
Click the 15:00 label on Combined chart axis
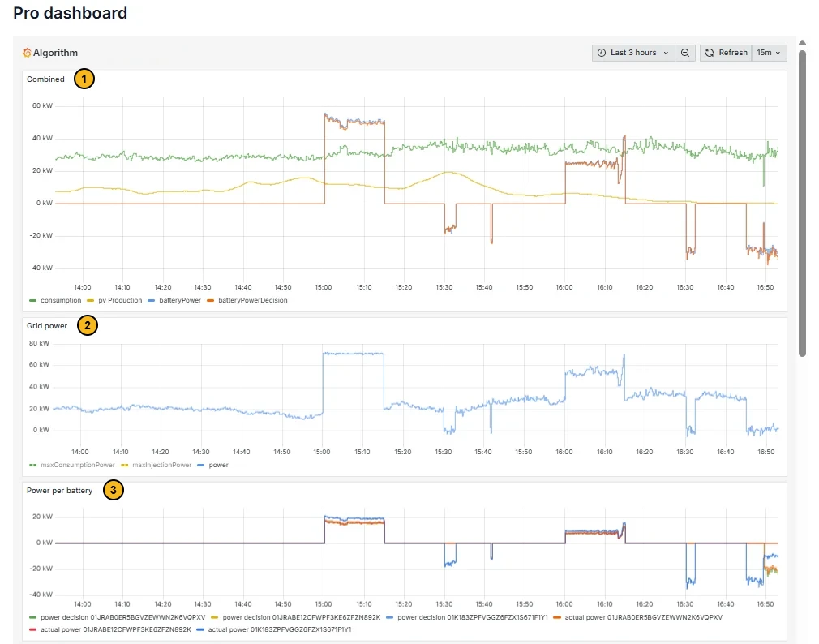pos(324,287)
